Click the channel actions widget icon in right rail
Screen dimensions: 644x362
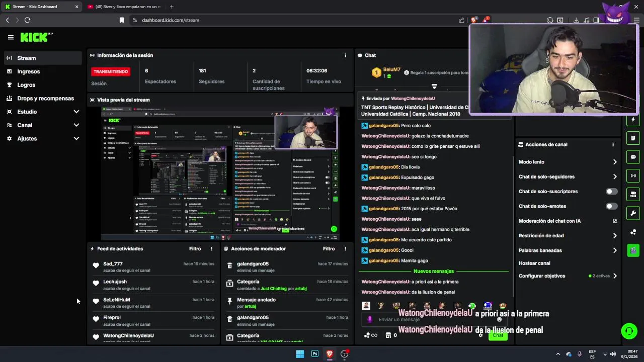click(633, 194)
